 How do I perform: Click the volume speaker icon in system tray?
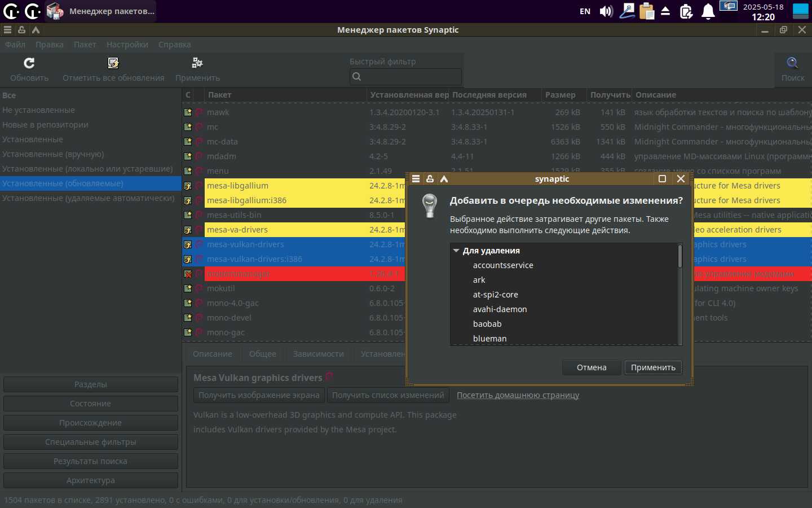(606, 11)
